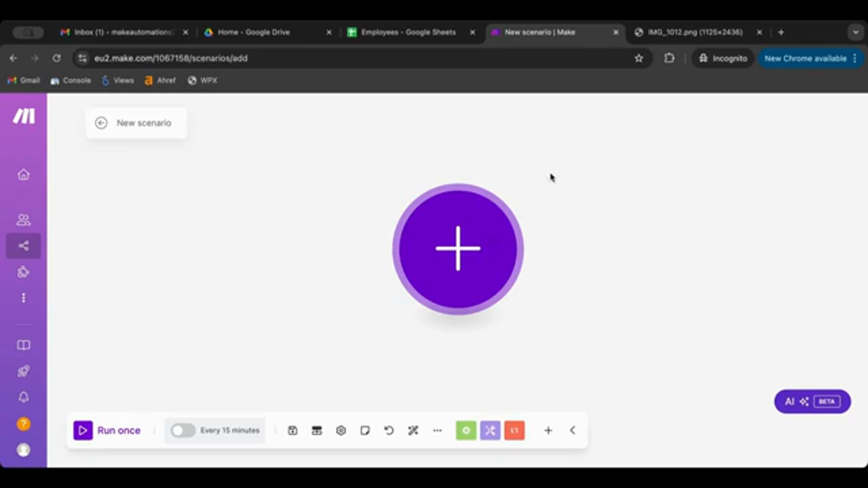The width and height of the screenshot is (868, 488).
Task: Open a new browser tab
Action: [x=781, y=32]
